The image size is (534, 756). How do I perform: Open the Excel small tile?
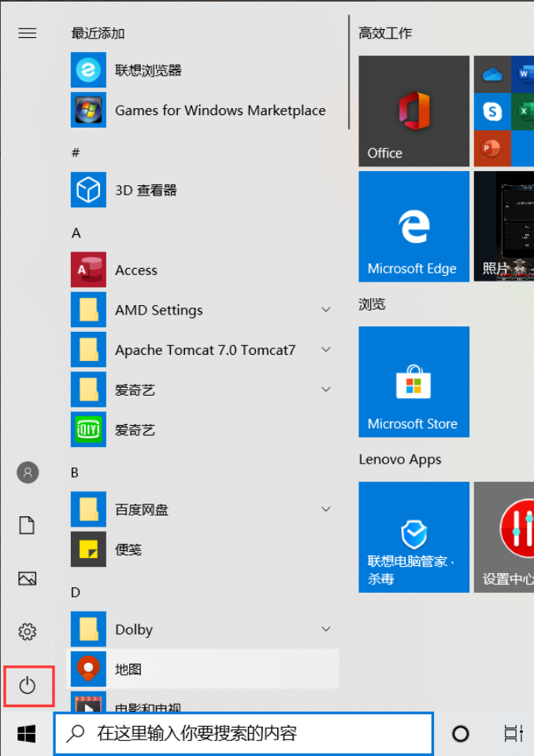523,112
